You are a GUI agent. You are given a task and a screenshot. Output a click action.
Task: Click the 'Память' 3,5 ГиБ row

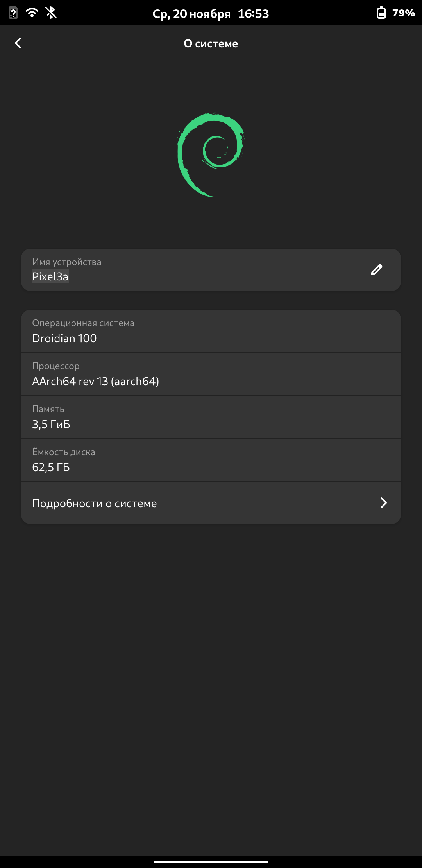pos(211,417)
